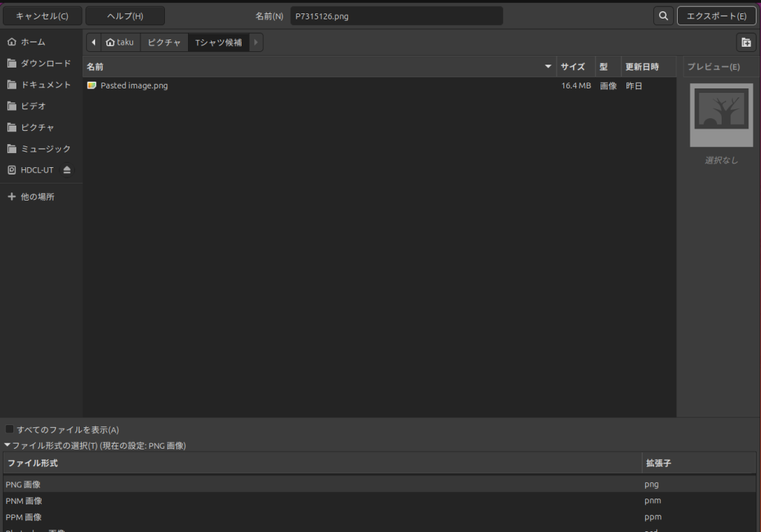Click the 名前 column sort arrow
Screen dimensions: 761x532
pyautogui.click(x=548, y=67)
